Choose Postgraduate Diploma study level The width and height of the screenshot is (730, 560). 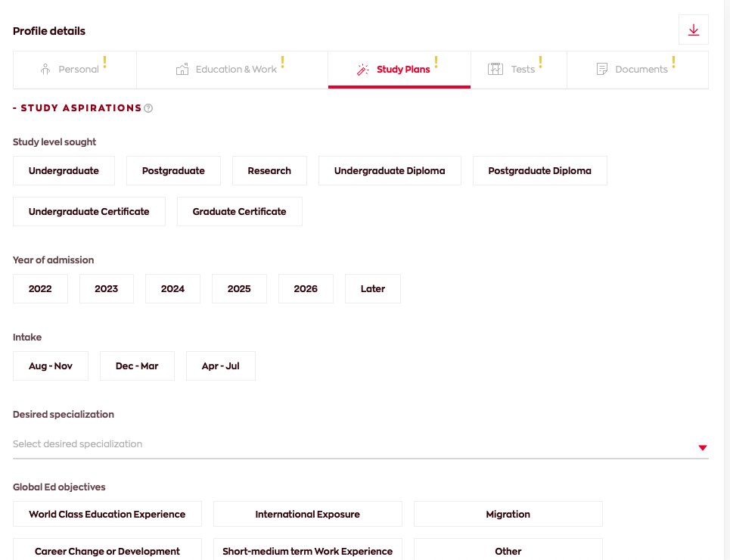point(539,171)
